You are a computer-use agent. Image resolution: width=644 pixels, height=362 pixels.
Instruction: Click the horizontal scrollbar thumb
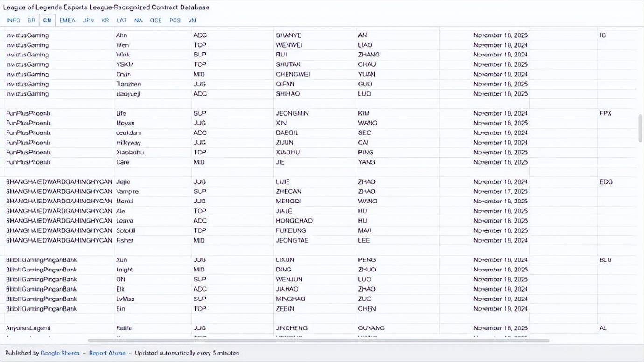point(318,341)
